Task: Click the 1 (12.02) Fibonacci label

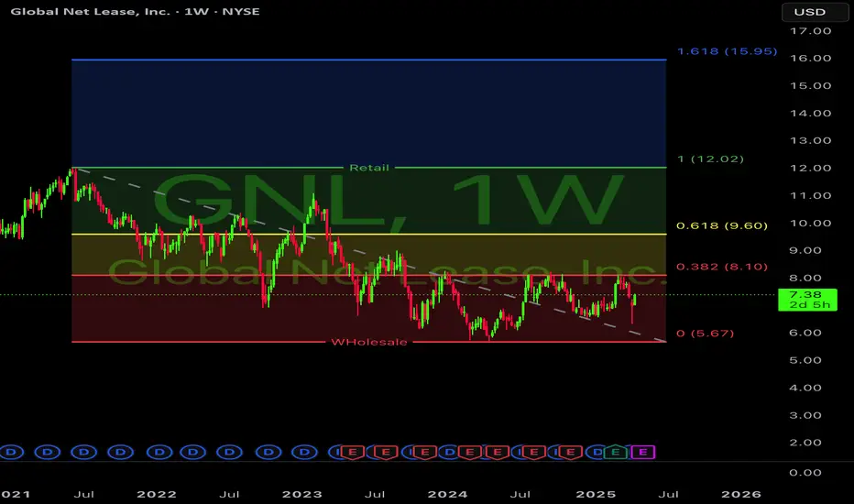Action: coord(709,159)
